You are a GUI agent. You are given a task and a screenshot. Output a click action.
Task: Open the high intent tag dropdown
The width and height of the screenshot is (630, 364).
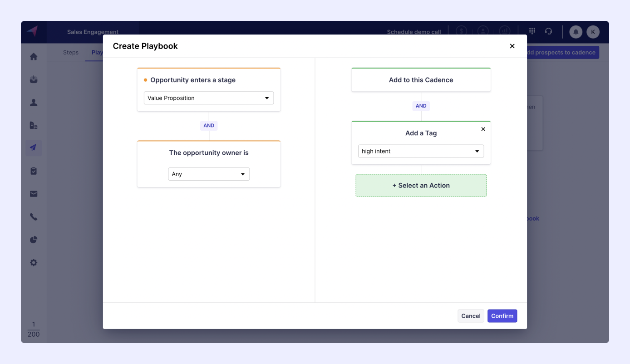420,151
